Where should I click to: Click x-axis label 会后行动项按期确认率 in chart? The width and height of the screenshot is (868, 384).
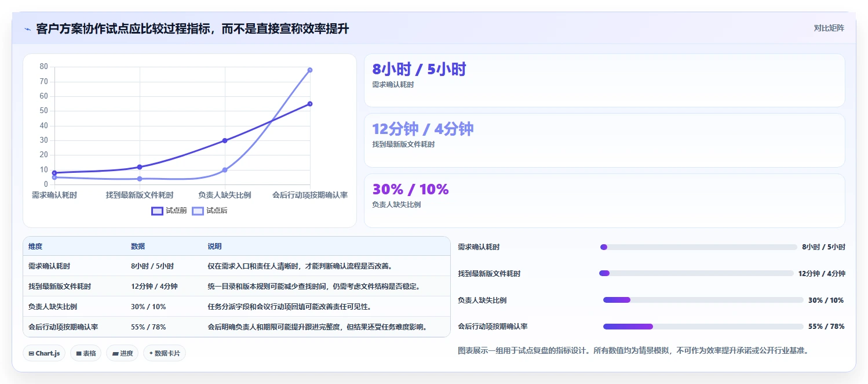tap(310, 195)
